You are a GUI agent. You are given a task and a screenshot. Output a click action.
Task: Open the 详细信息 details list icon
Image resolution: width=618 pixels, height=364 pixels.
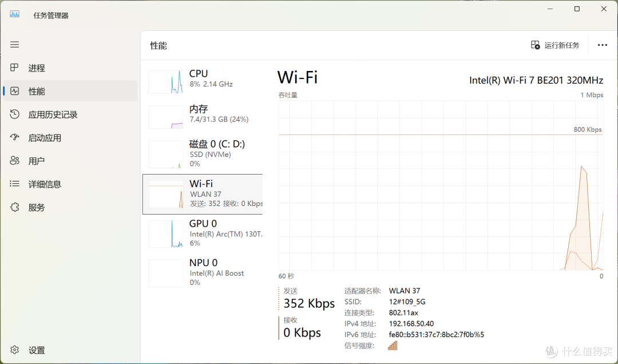click(14, 184)
